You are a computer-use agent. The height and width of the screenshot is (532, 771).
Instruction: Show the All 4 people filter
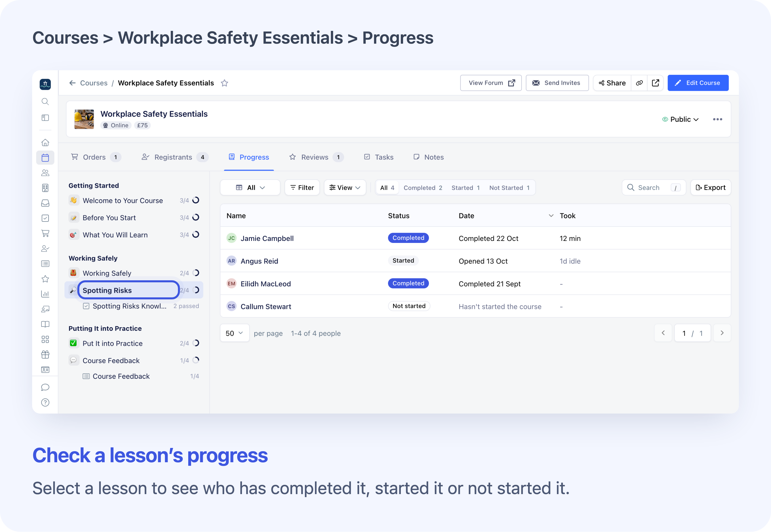tap(387, 188)
